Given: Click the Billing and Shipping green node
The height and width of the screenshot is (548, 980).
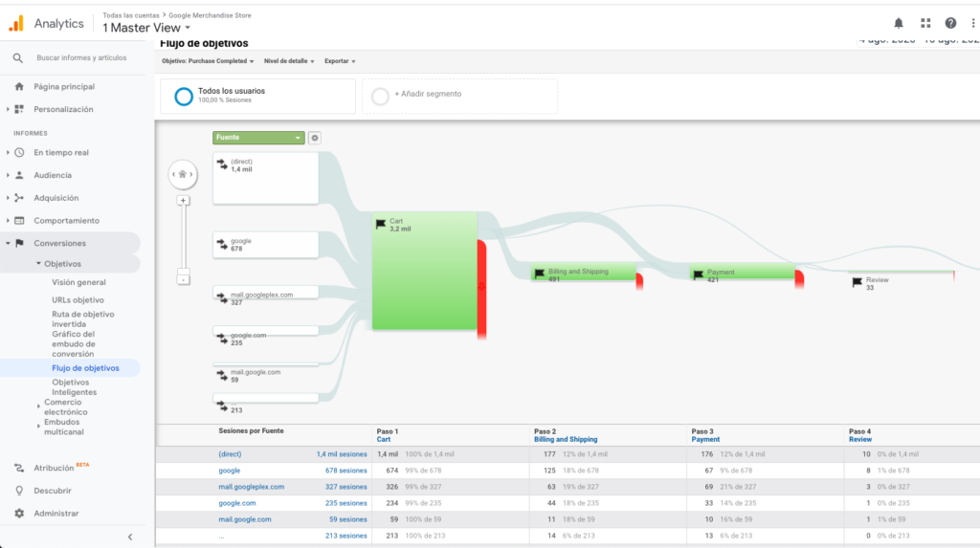Looking at the screenshot, I should [584, 272].
